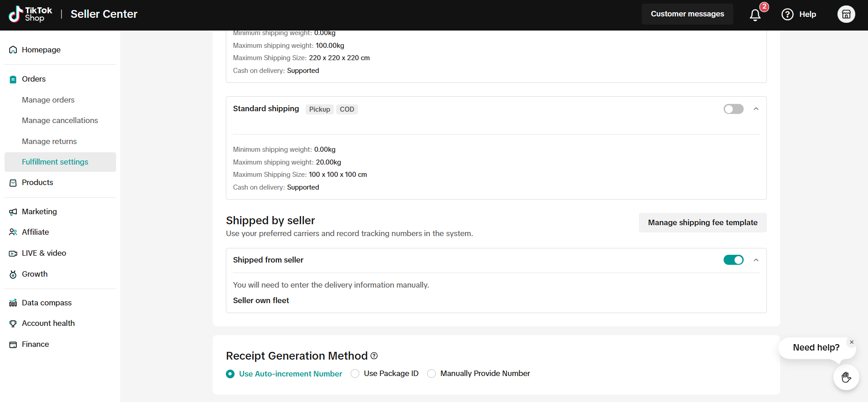Click Manage shipping fee template button
Viewport: 868px width, 402px height.
coord(702,222)
